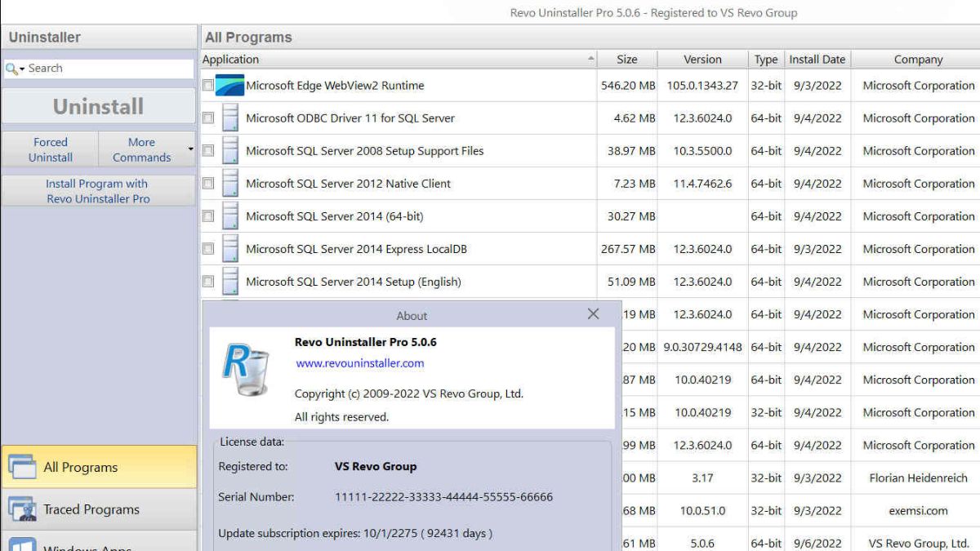The width and height of the screenshot is (980, 551).
Task: Click the 267.57 MB size cell
Action: click(628, 249)
